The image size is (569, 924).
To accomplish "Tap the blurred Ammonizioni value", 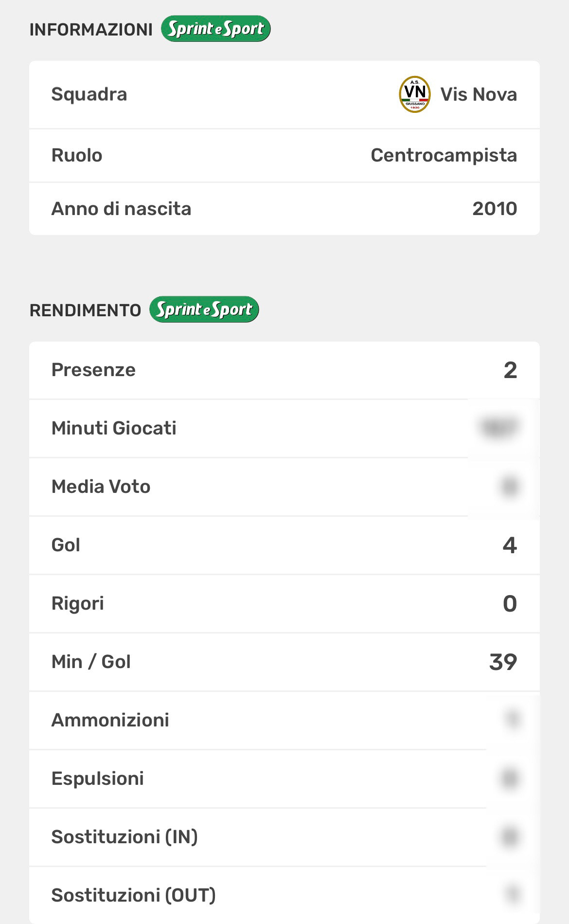I will 513,720.
